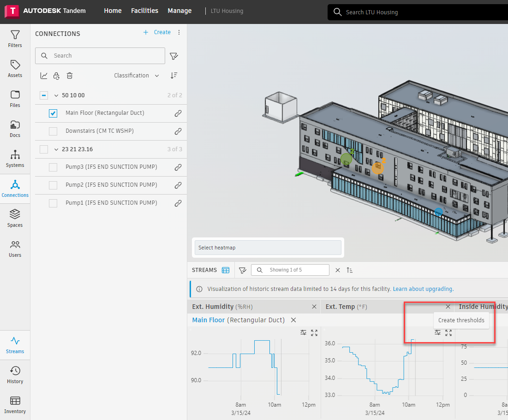Image resolution: width=508 pixels, height=420 pixels.
Task: Open the Classification grouping dropdown
Action: tap(137, 76)
